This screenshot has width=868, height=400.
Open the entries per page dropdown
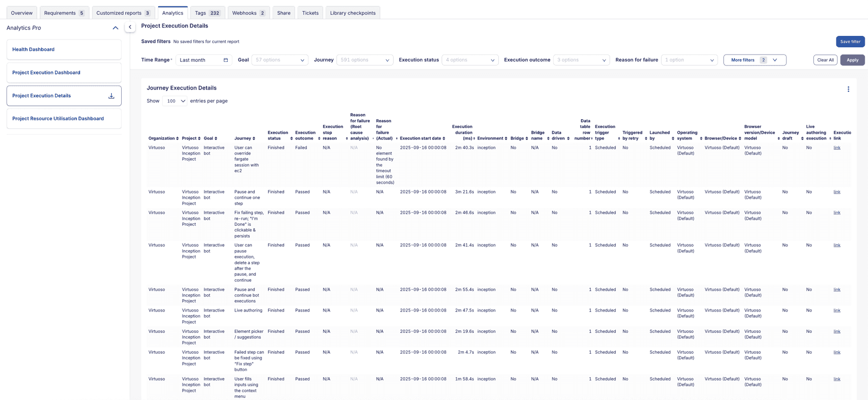(x=175, y=101)
